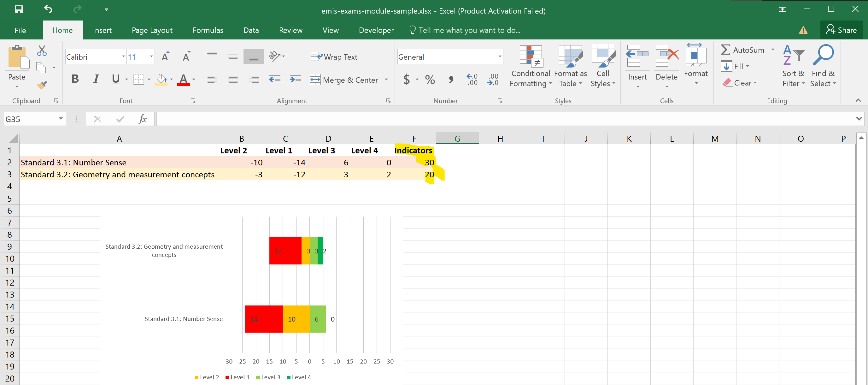868x385 pixels.
Task: Expand the General number format dropdown
Action: (500, 56)
